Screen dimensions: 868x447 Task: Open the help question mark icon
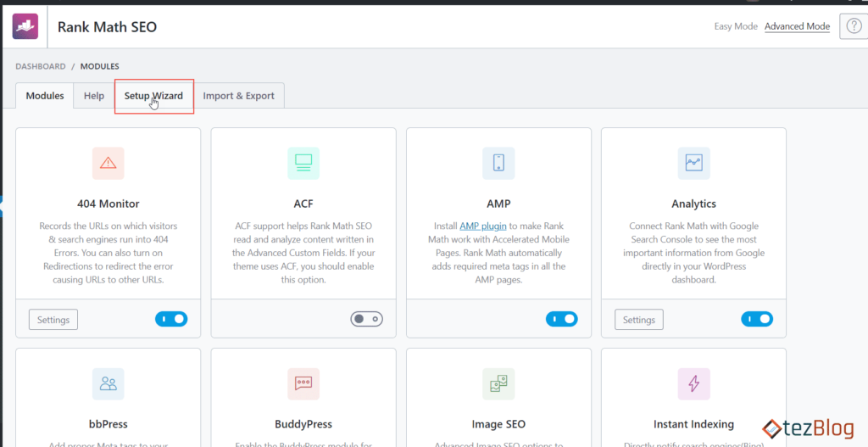(x=853, y=26)
